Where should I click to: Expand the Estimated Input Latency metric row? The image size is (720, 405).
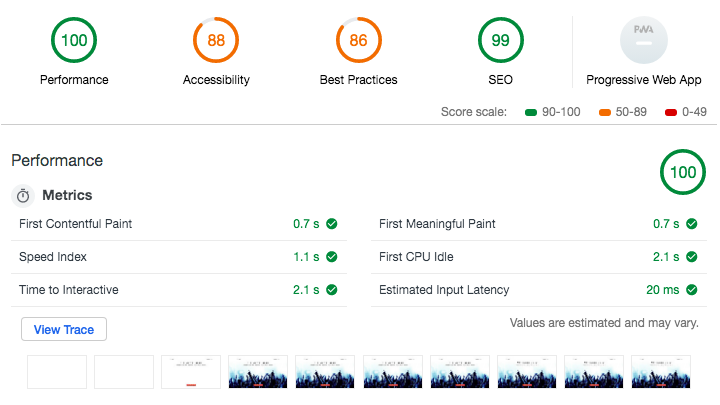click(x=539, y=290)
